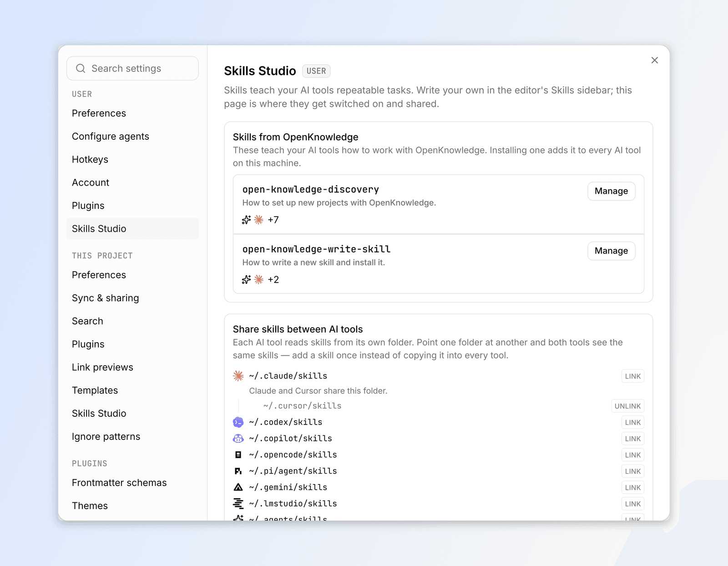
Task: Click the OpenCode icon beside ~/.opencode/skills
Action: point(238,455)
